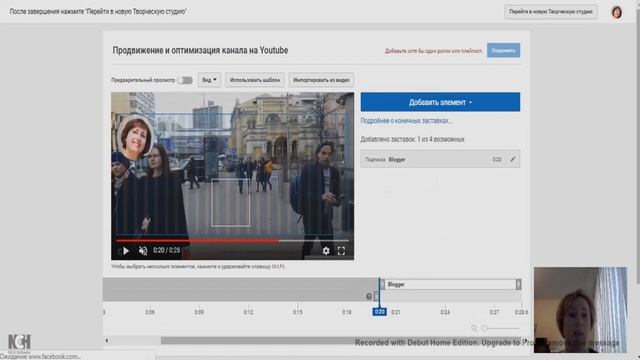Screen dimensions: 640x360
Task: Play the end screen preview video
Action: [x=126, y=251]
